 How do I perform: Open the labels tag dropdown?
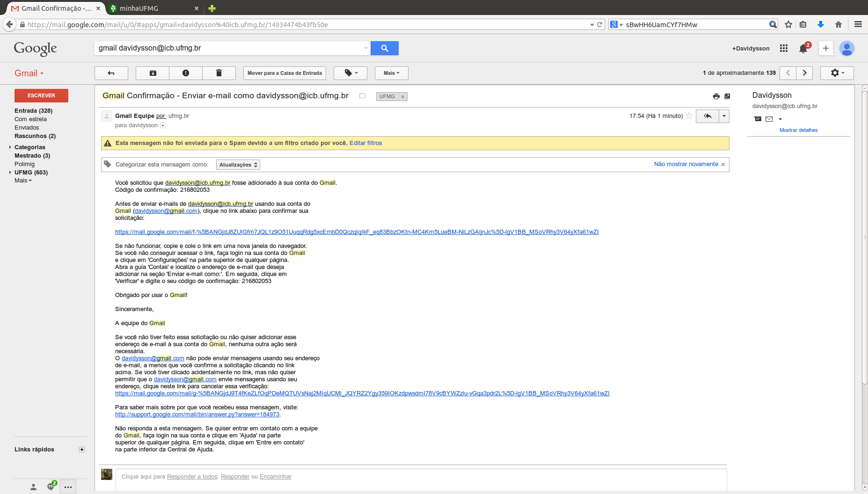tap(350, 73)
